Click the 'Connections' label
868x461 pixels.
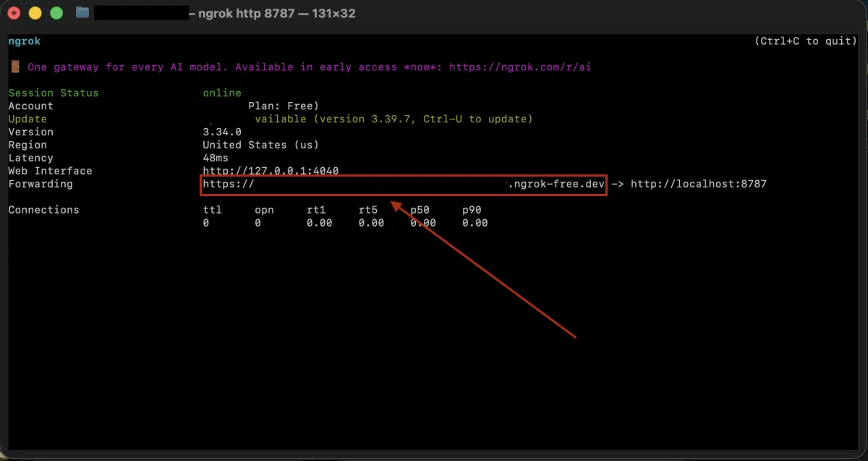43,210
